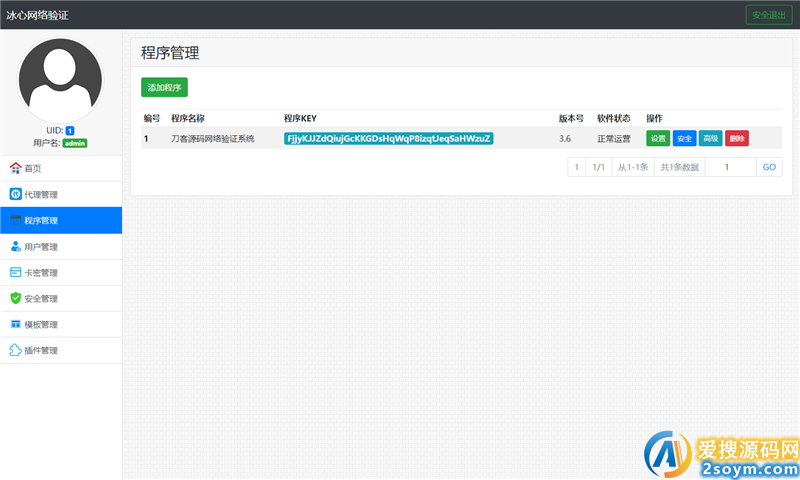Click the home icon beside 首页

15,168
